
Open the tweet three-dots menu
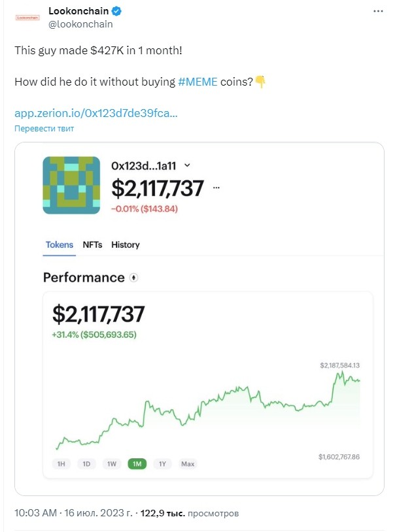point(378,11)
